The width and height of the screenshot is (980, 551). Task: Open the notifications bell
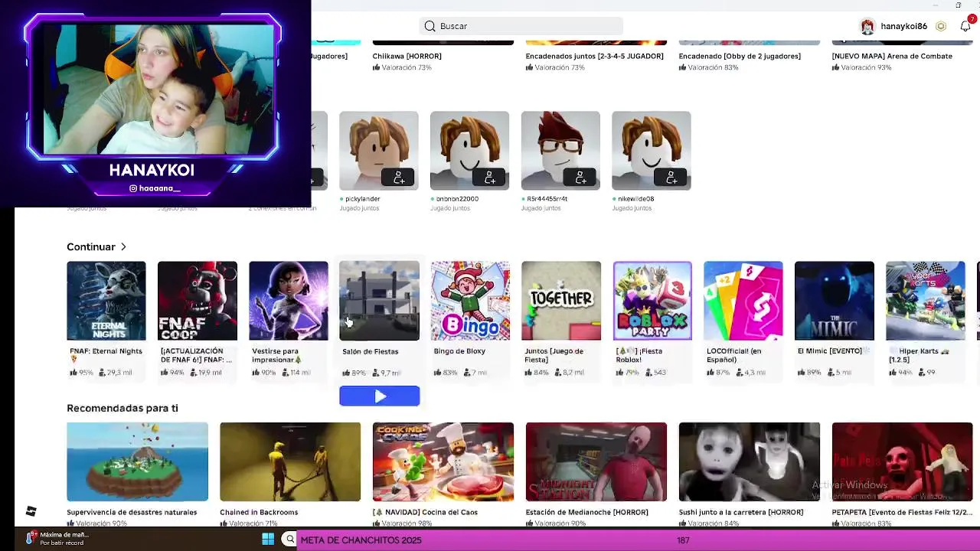pos(965,26)
